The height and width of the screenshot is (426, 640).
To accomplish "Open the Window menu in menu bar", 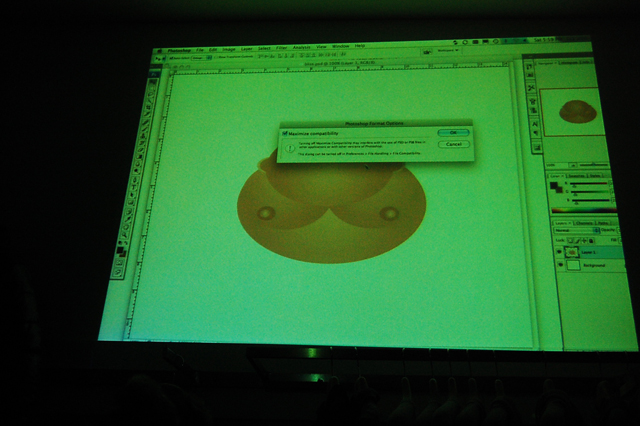I will point(341,46).
